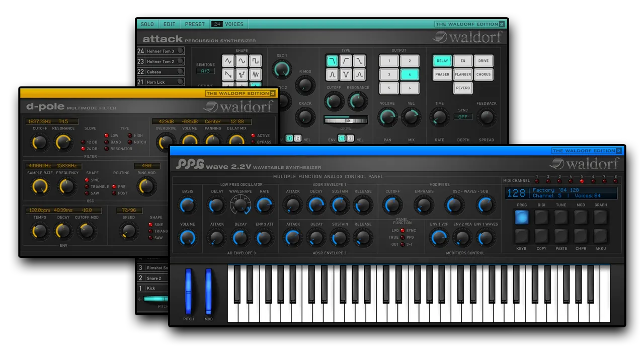Image resolution: width=644 pixels, height=347 pixels.
Task: Select the REVERB effect button in Attack
Action: point(463,88)
